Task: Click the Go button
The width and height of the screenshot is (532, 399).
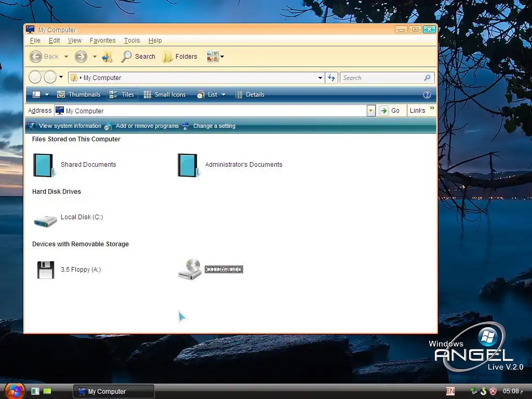Action: tap(390, 111)
